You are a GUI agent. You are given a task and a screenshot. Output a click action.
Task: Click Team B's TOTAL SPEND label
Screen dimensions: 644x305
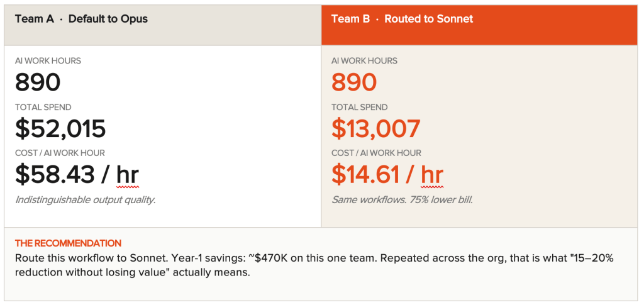pos(359,107)
